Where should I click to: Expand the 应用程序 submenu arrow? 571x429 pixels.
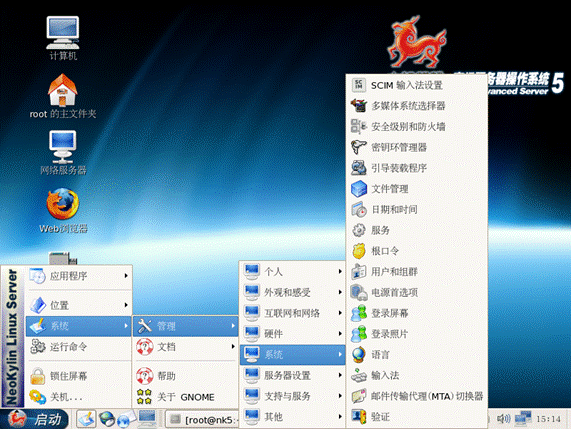pyautogui.click(x=126, y=276)
